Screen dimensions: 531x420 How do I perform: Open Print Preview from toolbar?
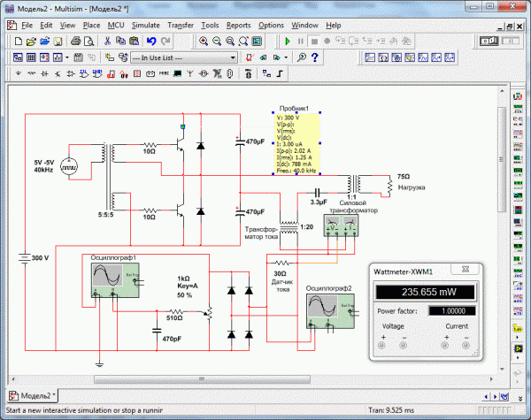(x=88, y=42)
